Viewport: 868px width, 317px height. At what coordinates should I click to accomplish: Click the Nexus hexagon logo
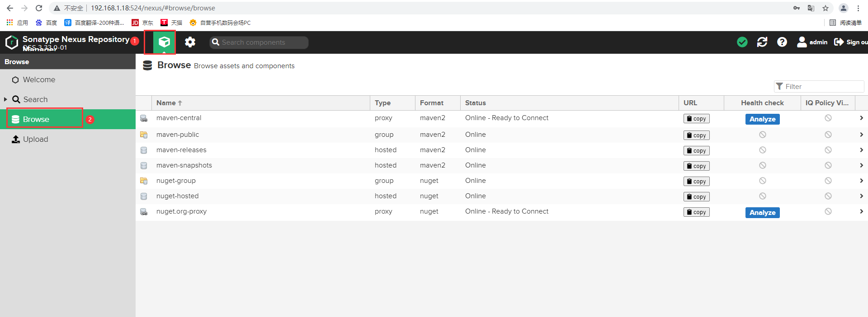tap(11, 42)
